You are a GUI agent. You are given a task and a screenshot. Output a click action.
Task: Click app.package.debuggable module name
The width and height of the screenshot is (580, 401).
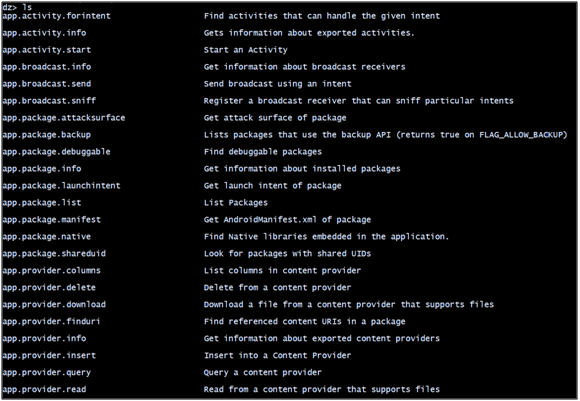(56, 152)
